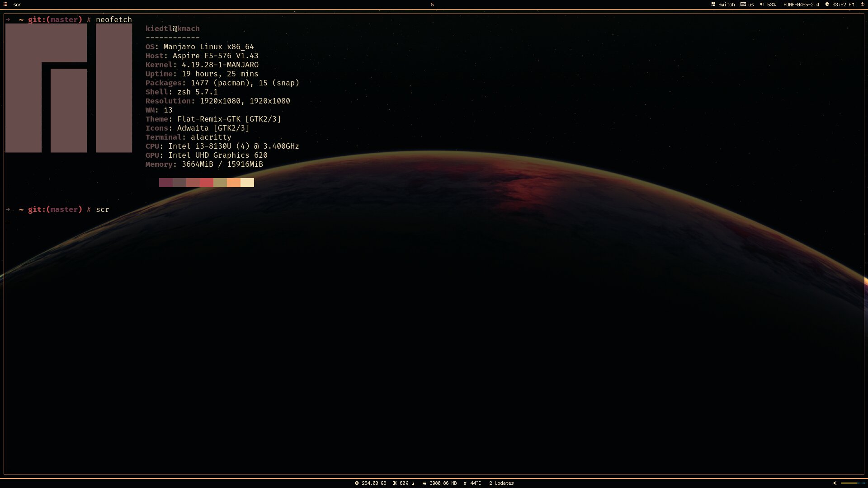868x488 pixels.
Task: Click the 'Uptime: 19 hours, 25 mins' line
Action: [202, 74]
